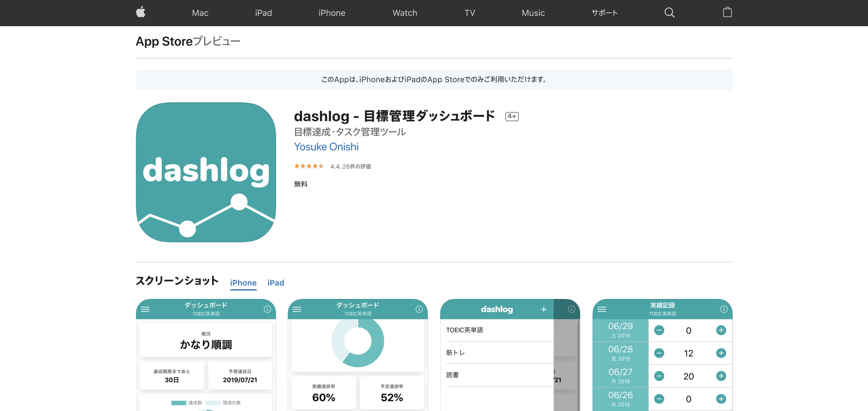Open サポート in the navigation bar
Viewport: 868px width, 411px height.
604,13
